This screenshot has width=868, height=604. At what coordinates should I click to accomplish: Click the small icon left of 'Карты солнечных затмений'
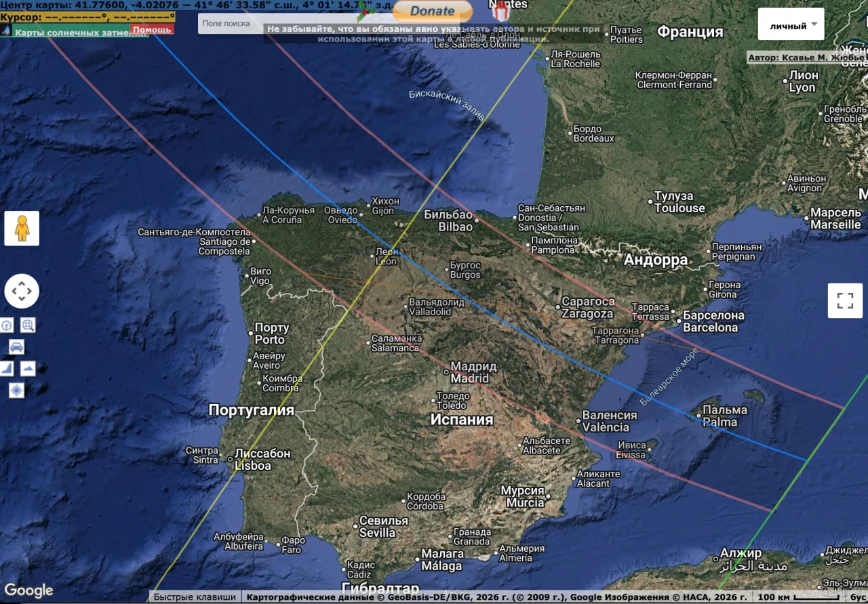pos(5,31)
